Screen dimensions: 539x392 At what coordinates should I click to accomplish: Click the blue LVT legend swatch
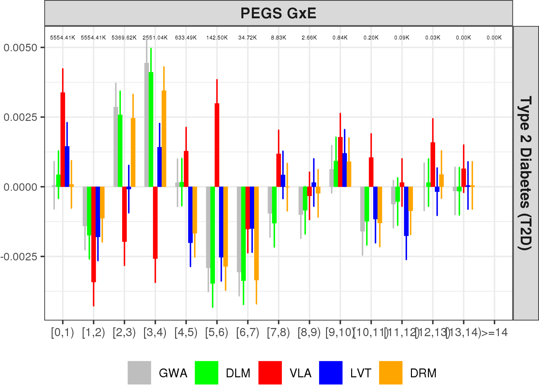pos(331,373)
